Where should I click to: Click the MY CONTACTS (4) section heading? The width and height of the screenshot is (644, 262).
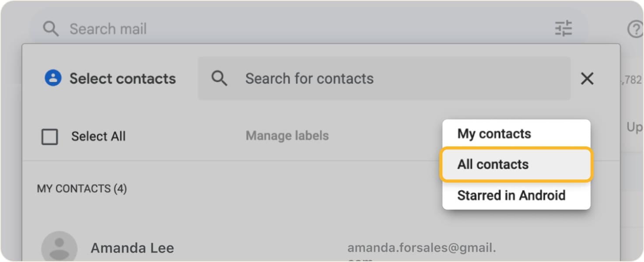[x=81, y=189]
